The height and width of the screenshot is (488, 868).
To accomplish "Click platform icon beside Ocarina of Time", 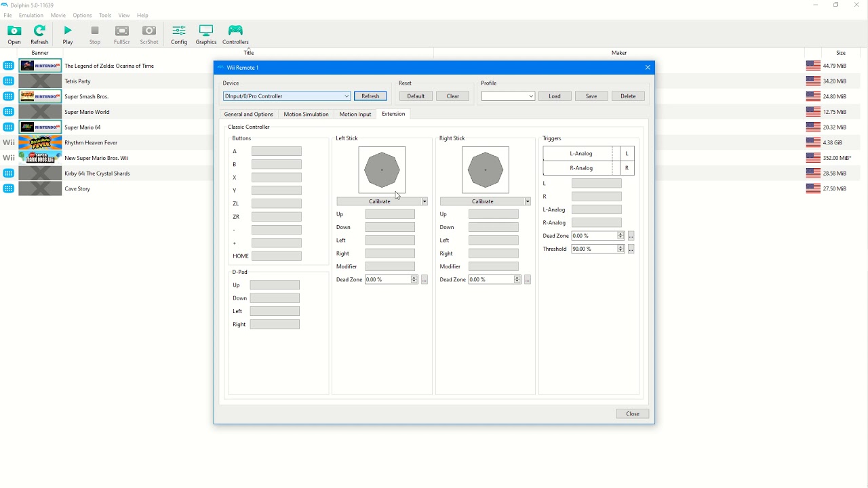I will (x=8, y=66).
